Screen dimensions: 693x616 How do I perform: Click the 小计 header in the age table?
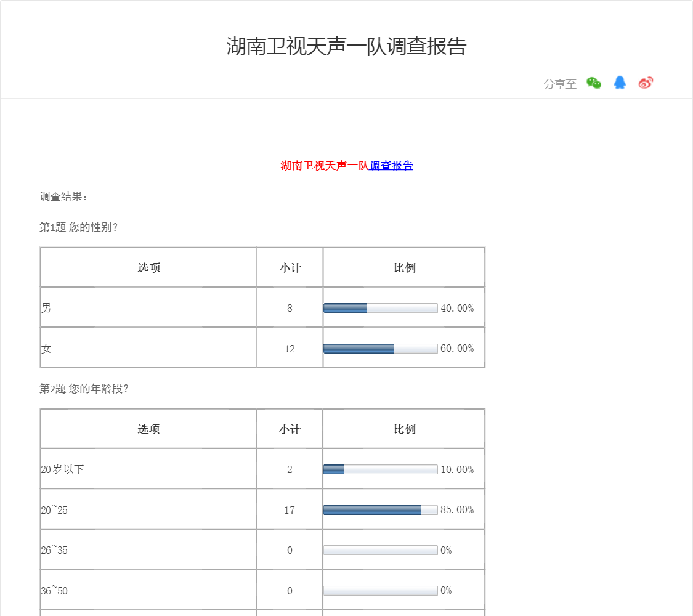point(290,429)
